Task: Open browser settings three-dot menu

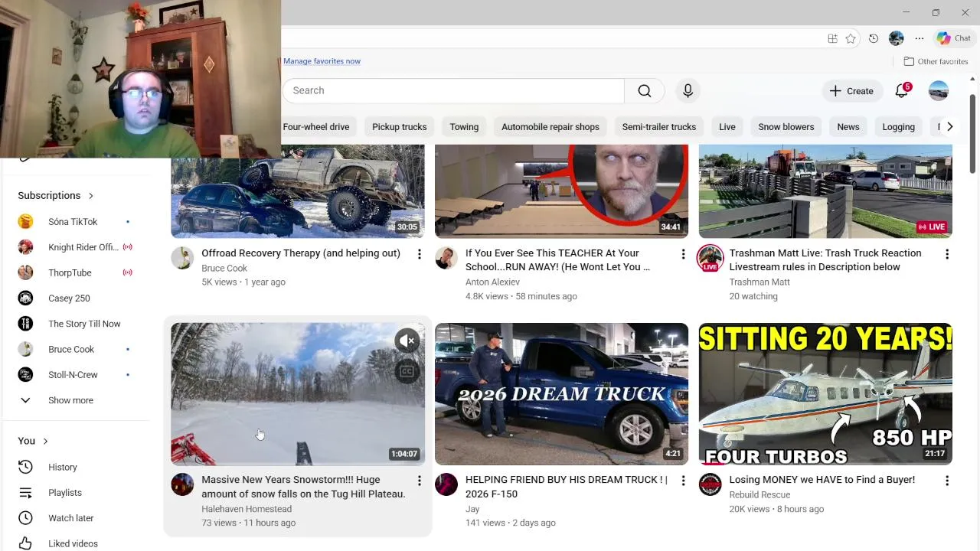Action: tap(920, 38)
